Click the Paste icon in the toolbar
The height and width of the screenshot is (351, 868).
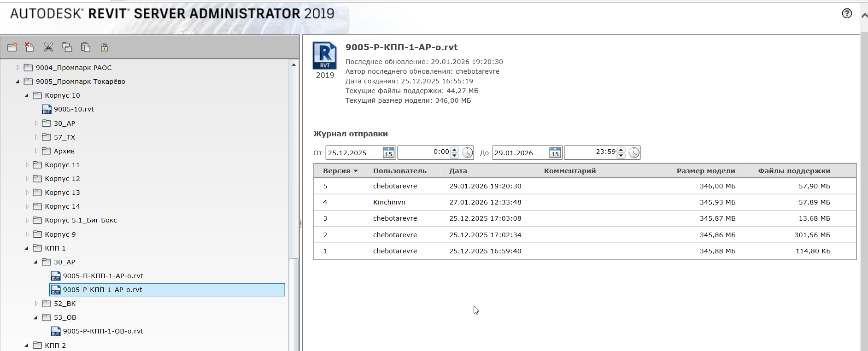coord(86,47)
